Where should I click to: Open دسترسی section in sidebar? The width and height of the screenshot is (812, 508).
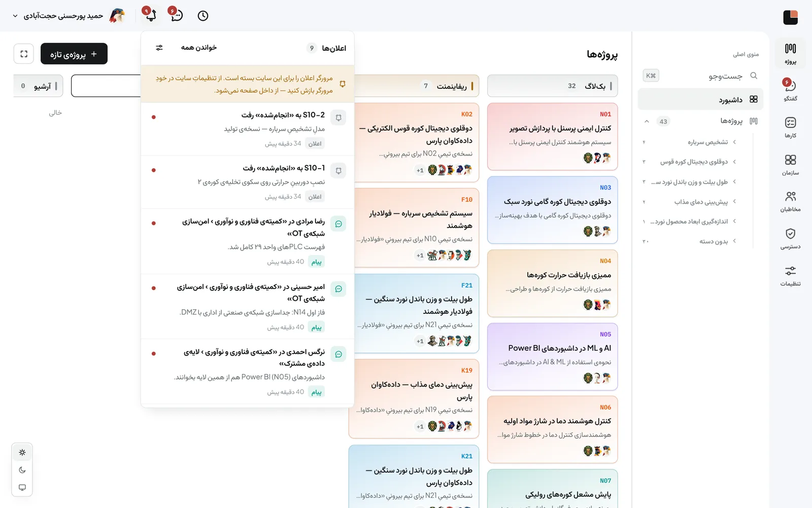point(790,239)
